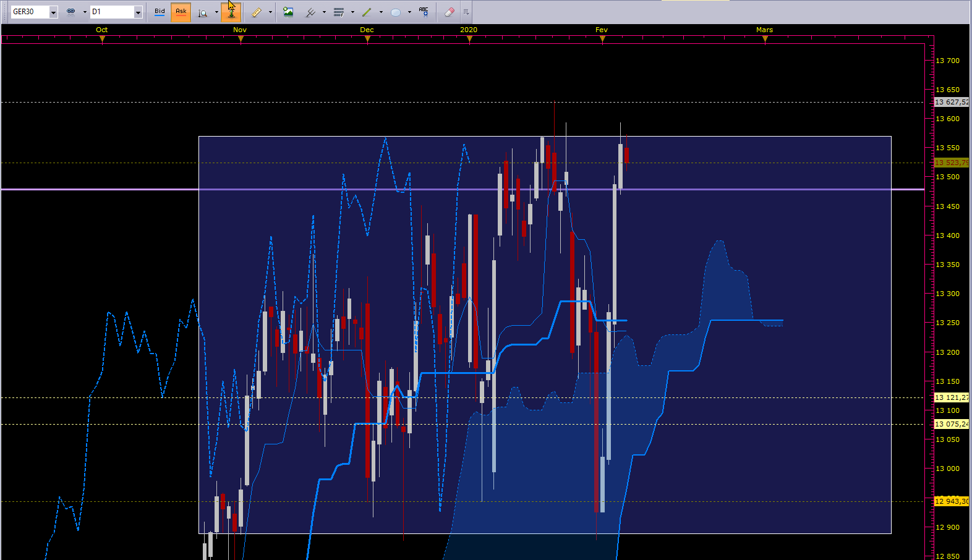This screenshot has height=560, width=972.
Task: Click the Mars timeline marker triangle
Action: coord(765,39)
